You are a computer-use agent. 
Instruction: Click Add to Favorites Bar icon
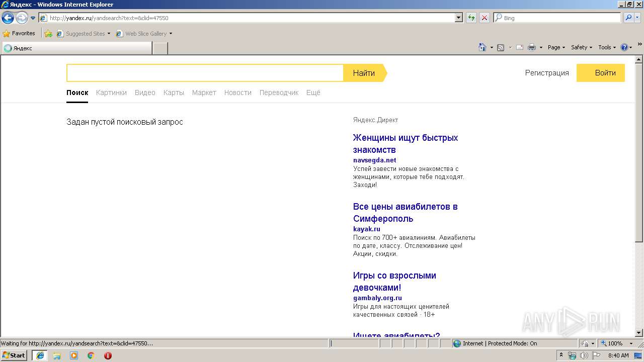coord(48,34)
